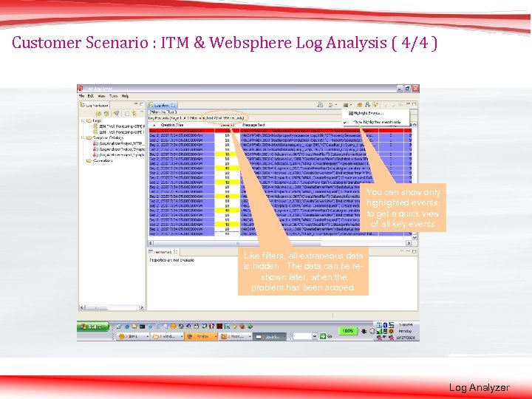Viewport: 532px width, 399px height.
Task: Maximize the Log View panel
Action: tap(415, 104)
